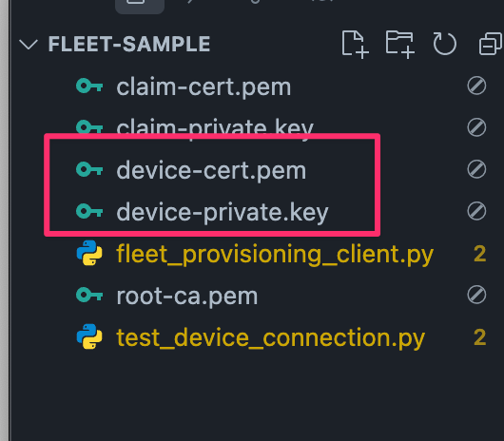Click the New File icon
This screenshot has height=441, width=504.
(356, 45)
